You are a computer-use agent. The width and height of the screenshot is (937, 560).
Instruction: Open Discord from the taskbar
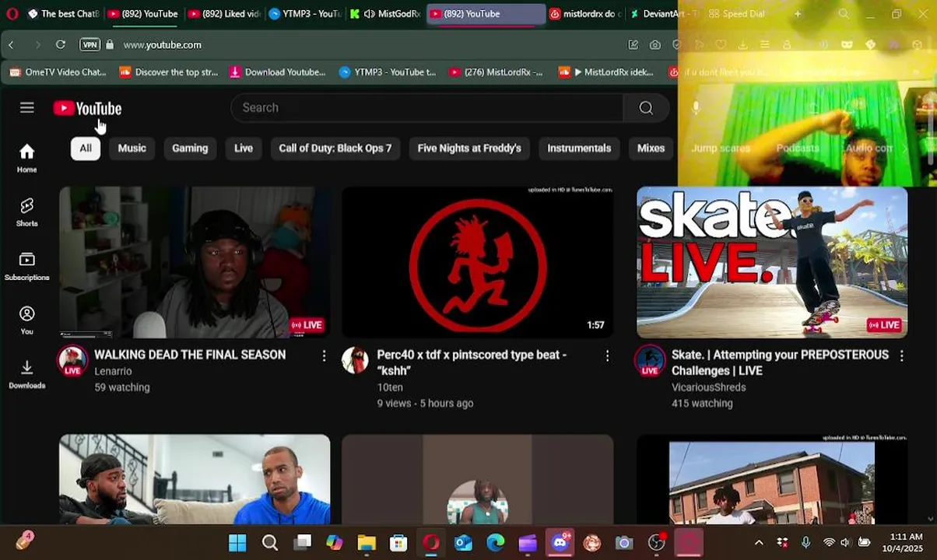click(560, 542)
